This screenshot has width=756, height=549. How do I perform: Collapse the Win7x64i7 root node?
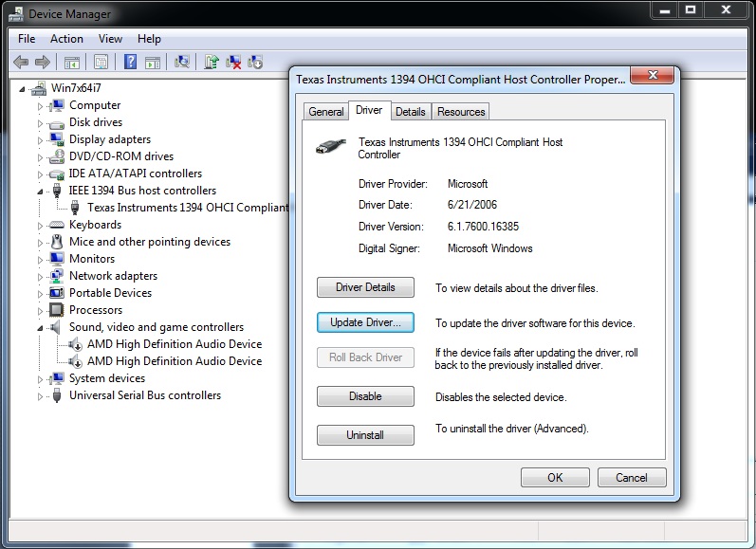(22, 89)
